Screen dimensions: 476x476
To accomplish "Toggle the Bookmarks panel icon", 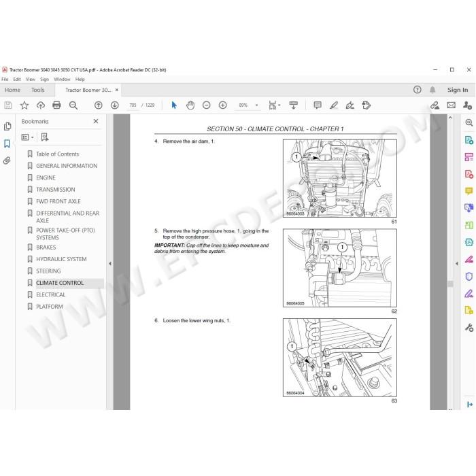I will [7, 143].
